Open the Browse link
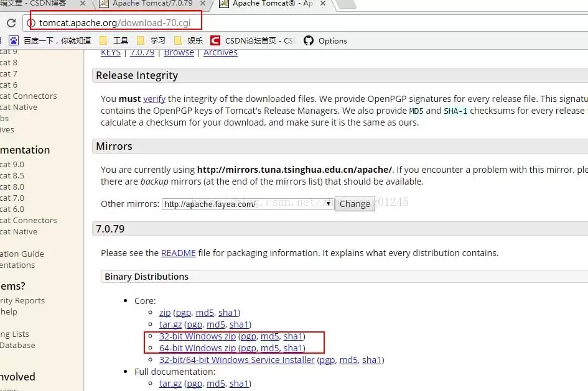Screen dimensions: 588x391 point(179,52)
